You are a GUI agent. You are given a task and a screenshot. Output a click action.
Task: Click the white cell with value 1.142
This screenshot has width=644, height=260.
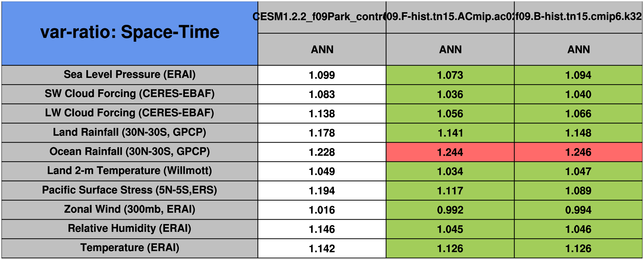click(322, 248)
